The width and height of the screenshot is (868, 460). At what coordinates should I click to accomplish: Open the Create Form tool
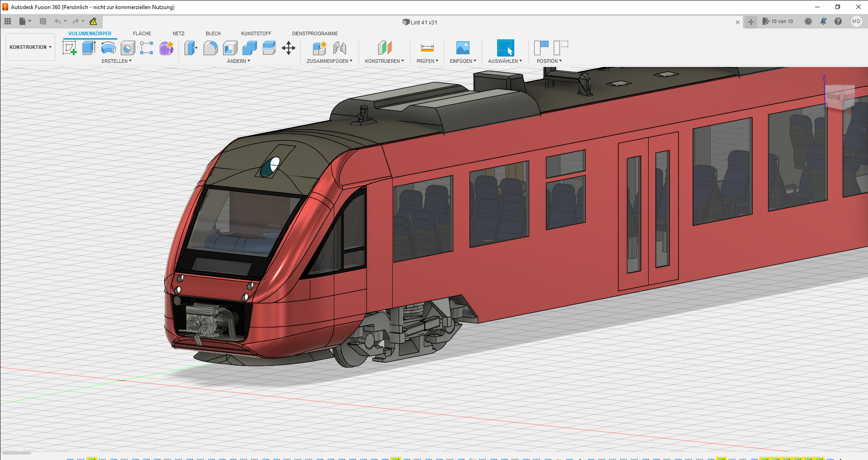click(x=166, y=48)
